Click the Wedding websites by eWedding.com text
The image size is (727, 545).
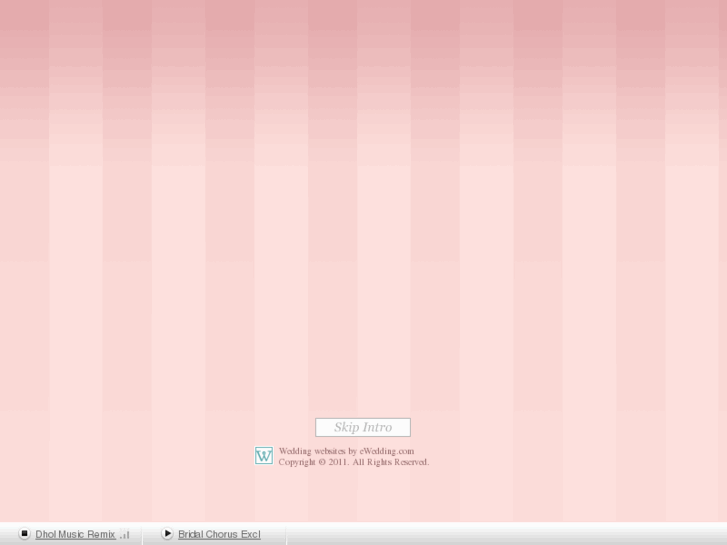coord(346,451)
